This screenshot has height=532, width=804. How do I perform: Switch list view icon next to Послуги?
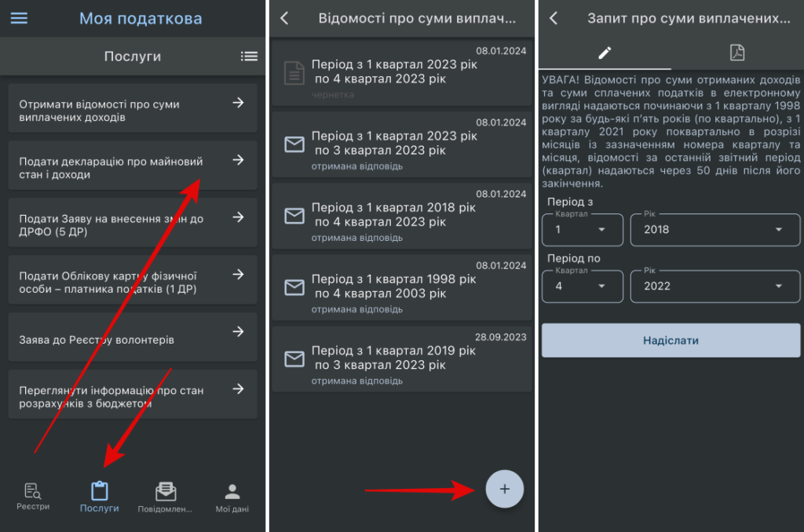point(249,56)
